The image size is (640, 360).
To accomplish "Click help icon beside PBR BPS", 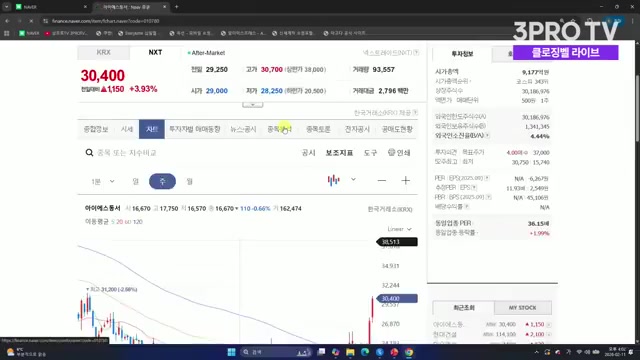I will click(x=489, y=197).
